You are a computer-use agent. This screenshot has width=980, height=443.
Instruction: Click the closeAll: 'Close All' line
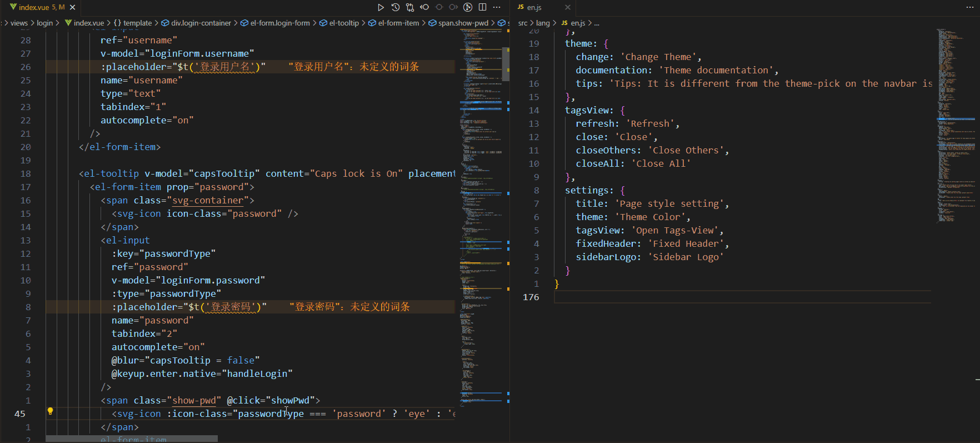633,163
